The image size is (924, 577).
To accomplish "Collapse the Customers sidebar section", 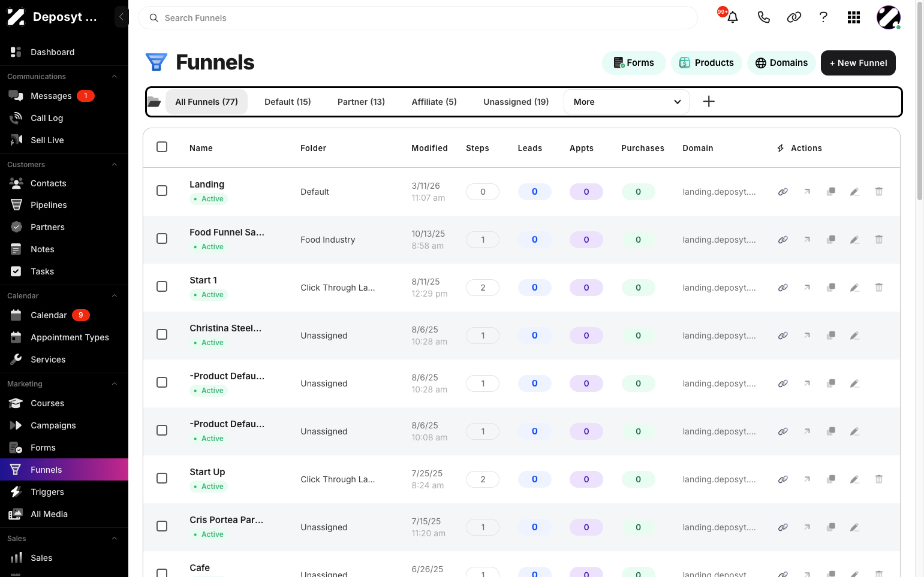I will pos(114,165).
